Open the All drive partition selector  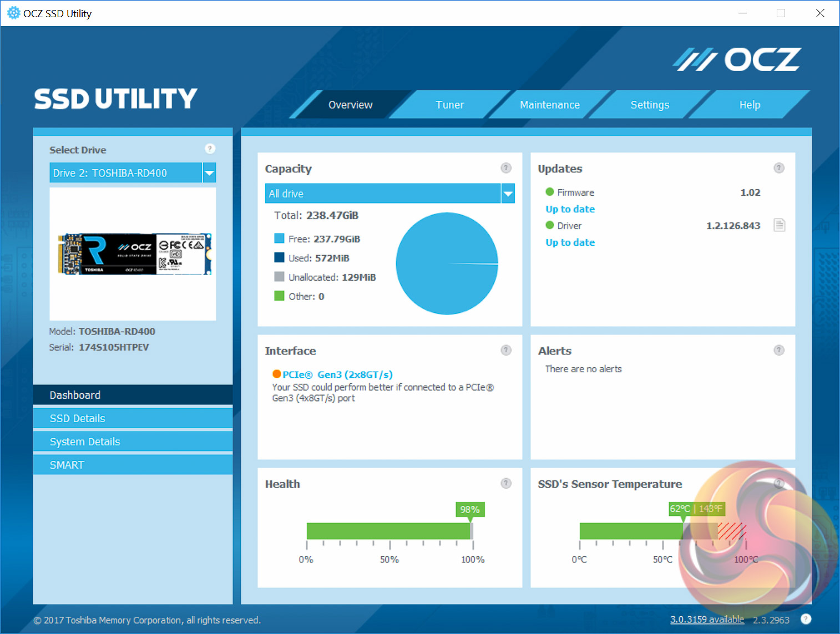pyautogui.click(x=389, y=194)
